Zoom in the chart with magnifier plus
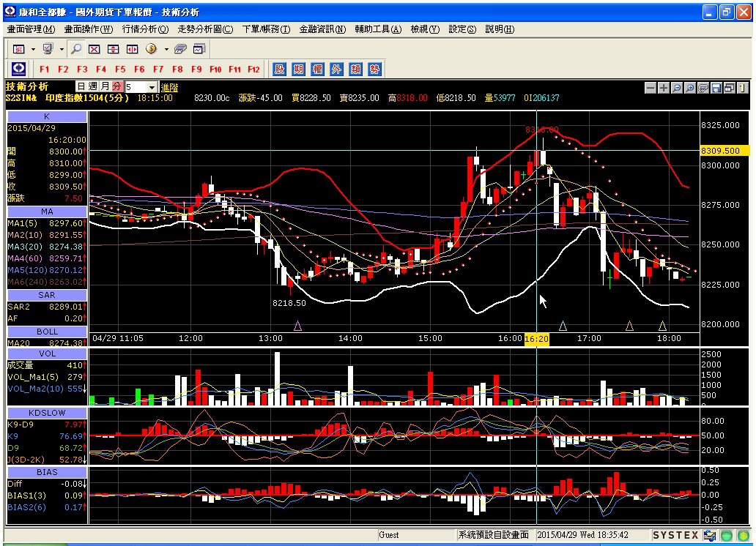 pos(690,88)
